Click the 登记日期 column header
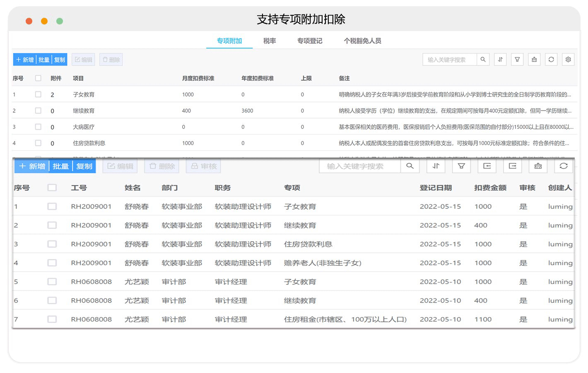588x373 pixels. coord(436,188)
